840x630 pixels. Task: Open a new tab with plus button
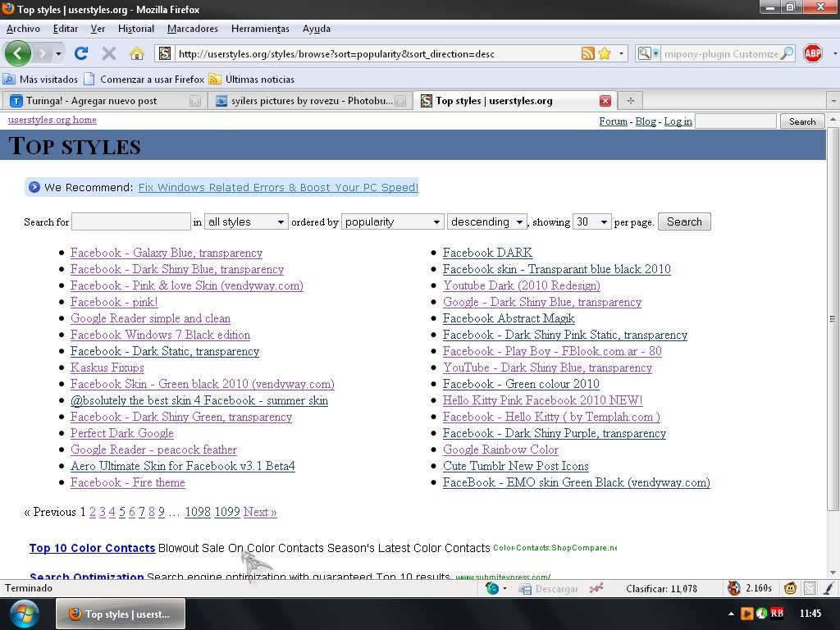click(x=631, y=101)
